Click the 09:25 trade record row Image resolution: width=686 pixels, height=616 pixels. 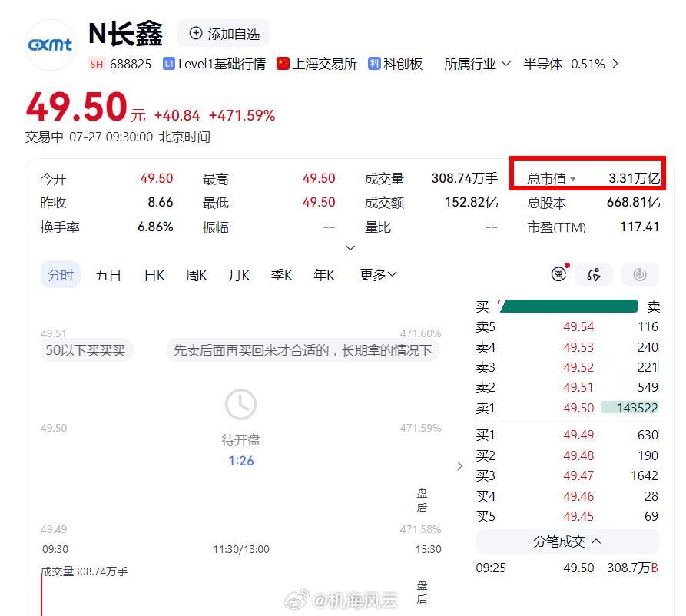coord(567,568)
